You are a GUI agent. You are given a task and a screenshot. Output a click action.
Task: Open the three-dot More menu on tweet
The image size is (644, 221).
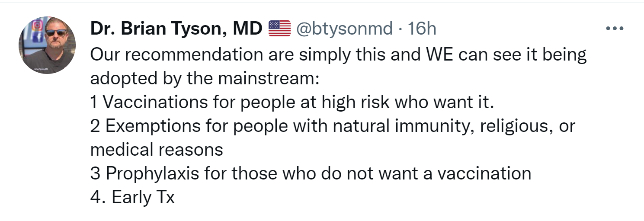[614, 29]
